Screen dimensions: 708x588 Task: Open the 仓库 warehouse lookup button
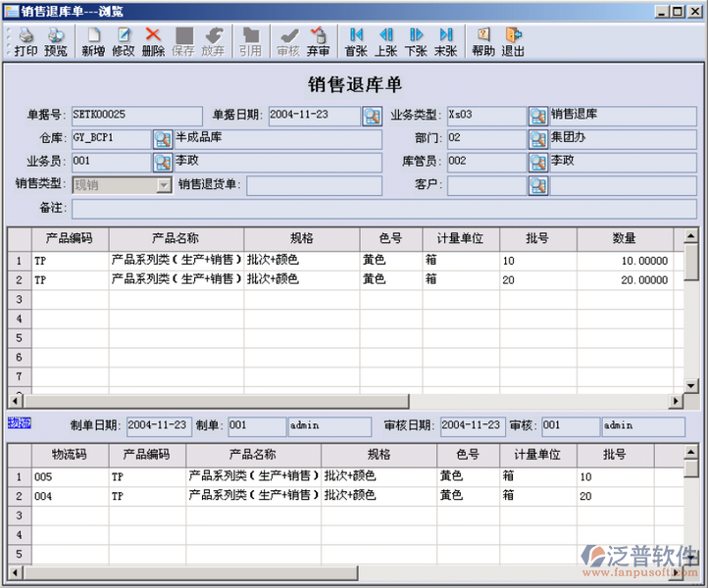point(162,138)
